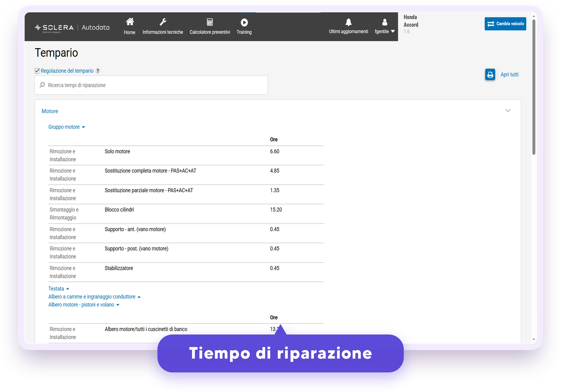Click the vertical scrollbar thumb

534,87
